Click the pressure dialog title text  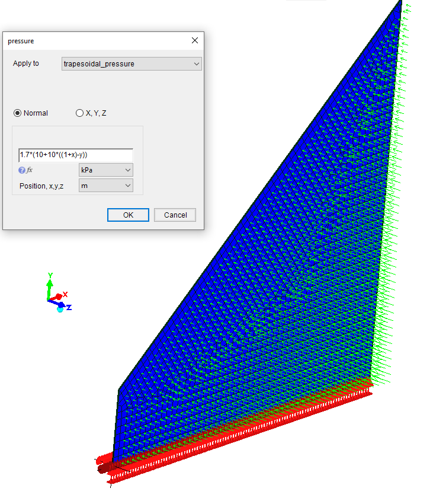coord(21,41)
